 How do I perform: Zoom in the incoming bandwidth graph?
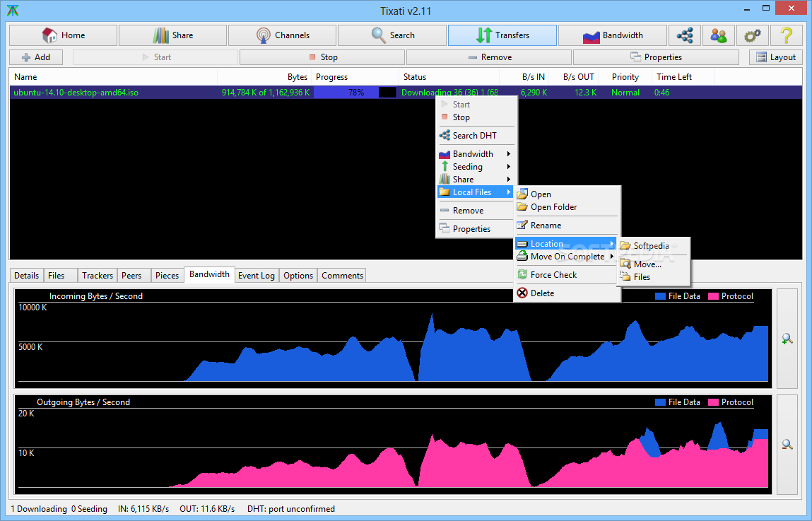787,339
